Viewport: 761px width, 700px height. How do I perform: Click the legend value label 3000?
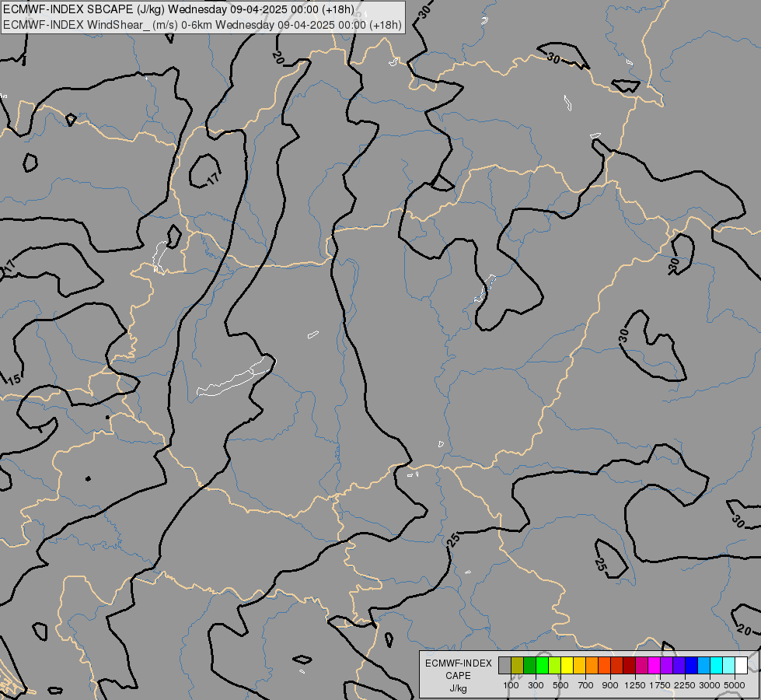click(710, 685)
